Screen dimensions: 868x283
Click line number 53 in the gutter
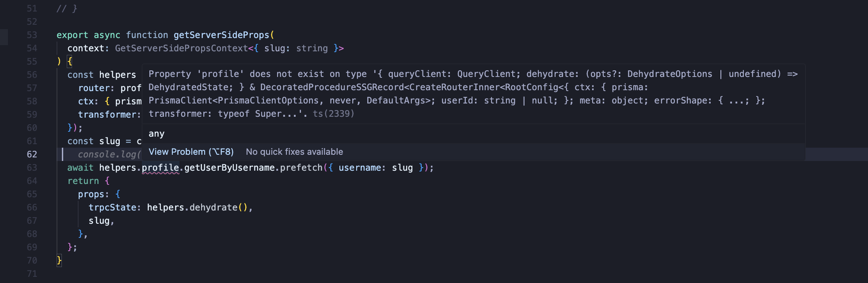pos(32,35)
